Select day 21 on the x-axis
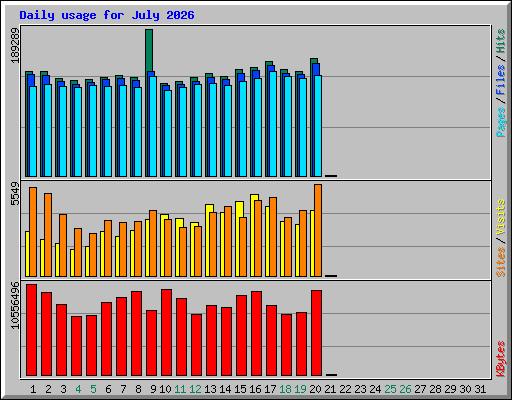 click(331, 389)
